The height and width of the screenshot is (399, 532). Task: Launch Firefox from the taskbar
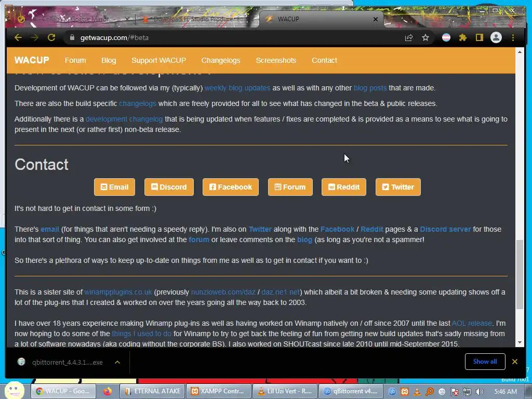coord(108,391)
